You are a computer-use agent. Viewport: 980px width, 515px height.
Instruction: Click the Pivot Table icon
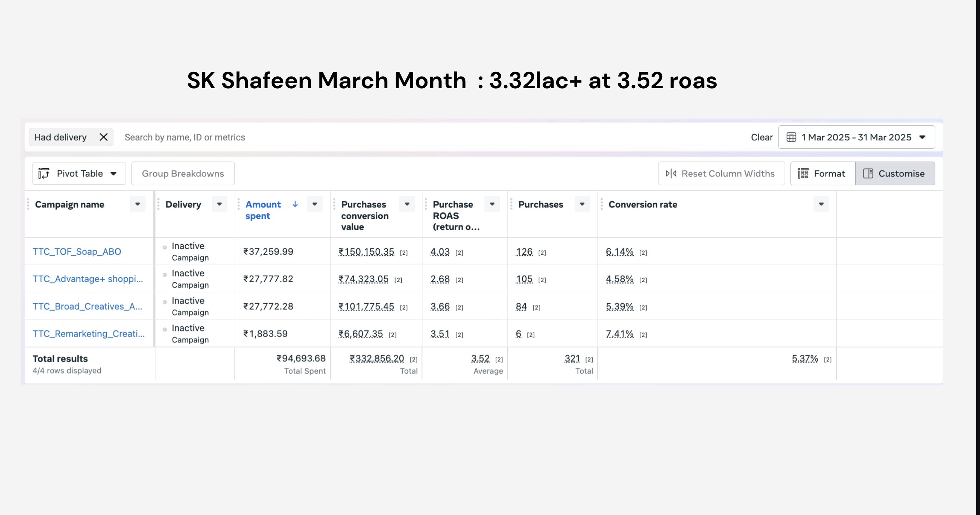coord(44,174)
